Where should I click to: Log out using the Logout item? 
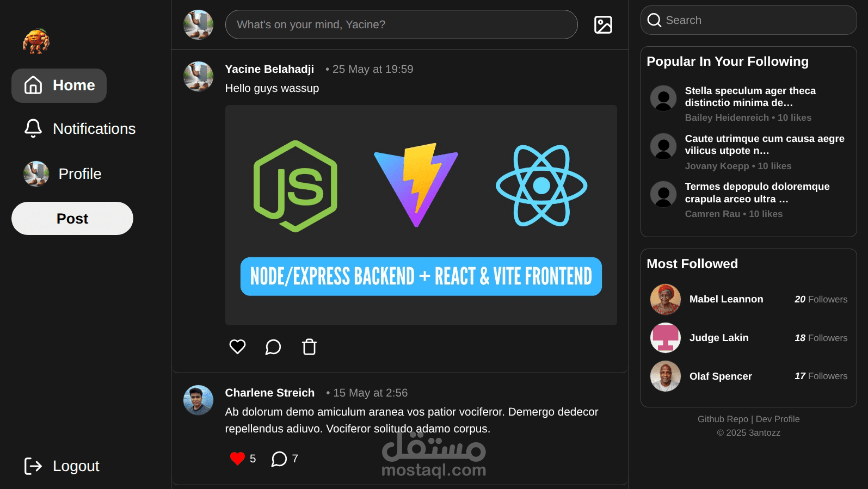tap(61, 466)
